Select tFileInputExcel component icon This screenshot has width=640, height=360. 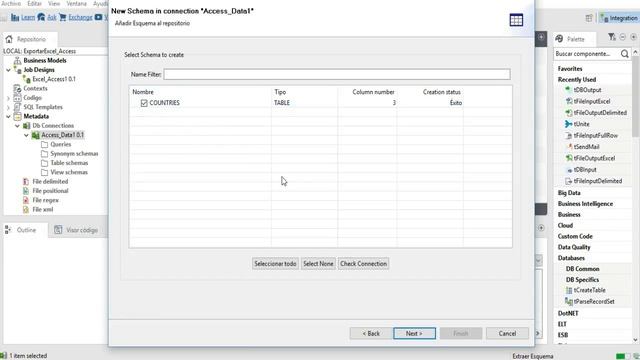point(568,101)
